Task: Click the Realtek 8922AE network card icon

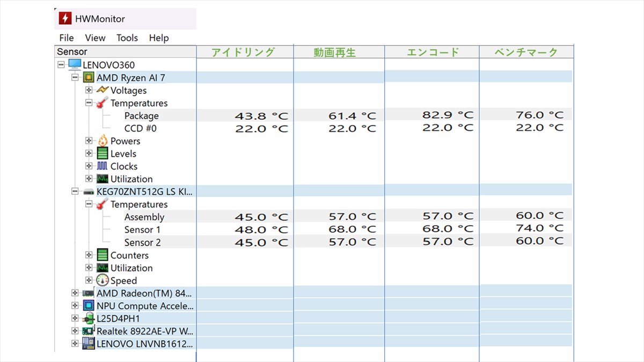Action: (x=88, y=331)
